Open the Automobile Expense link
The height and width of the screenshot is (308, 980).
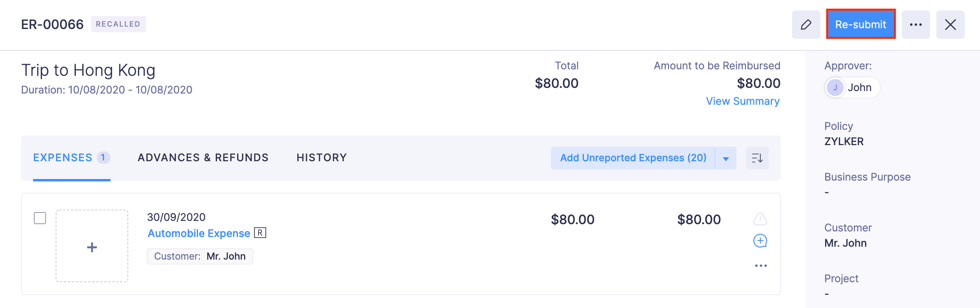(x=199, y=233)
